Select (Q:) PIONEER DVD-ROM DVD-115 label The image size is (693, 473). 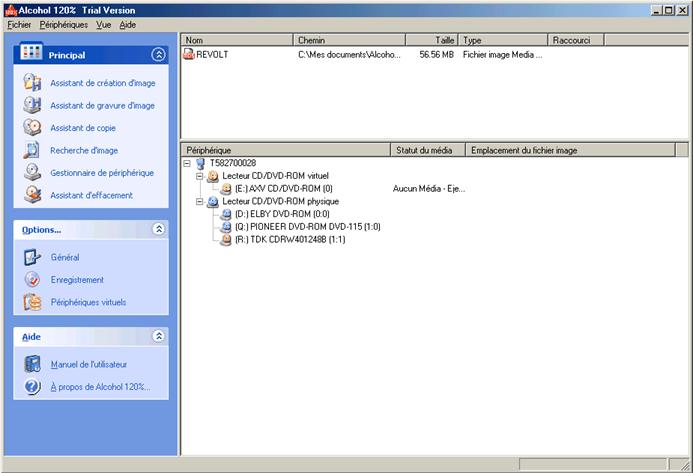[308, 227]
